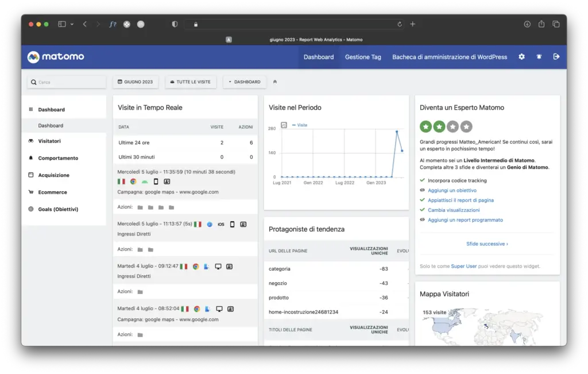
Task: Click the logout icon in the header
Action: (x=556, y=57)
